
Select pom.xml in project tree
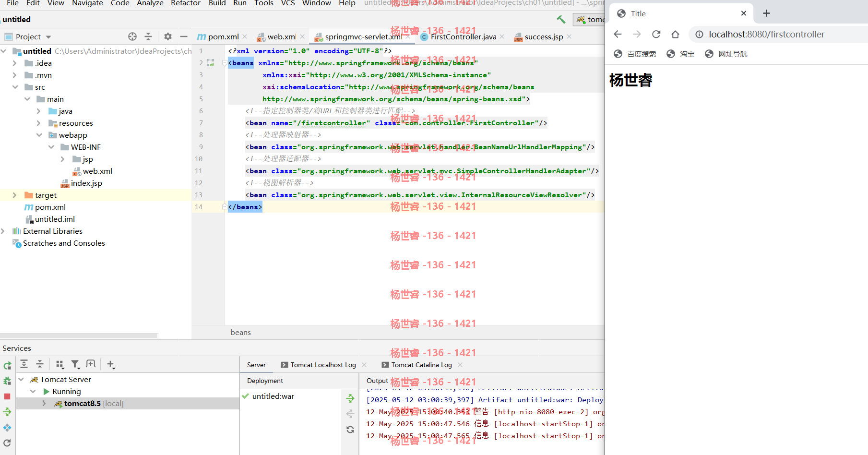click(50, 207)
